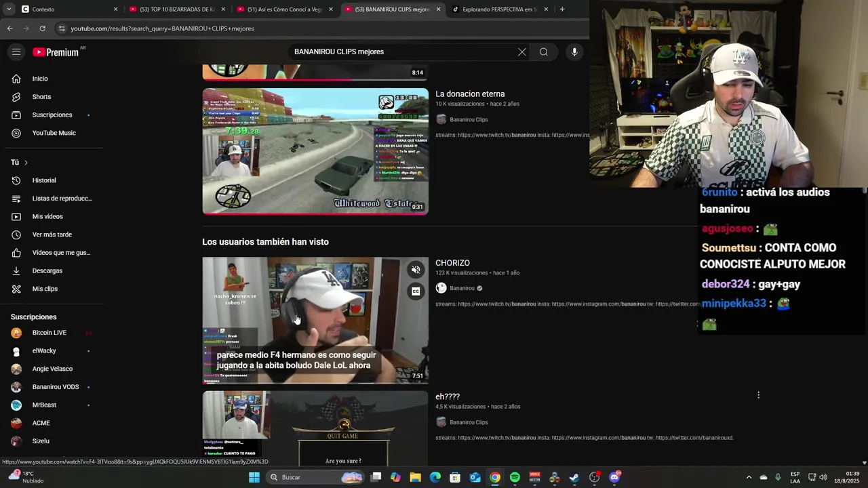Image resolution: width=868 pixels, height=488 pixels.
Task: Go back with browser back arrow
Action: point(9,28)
